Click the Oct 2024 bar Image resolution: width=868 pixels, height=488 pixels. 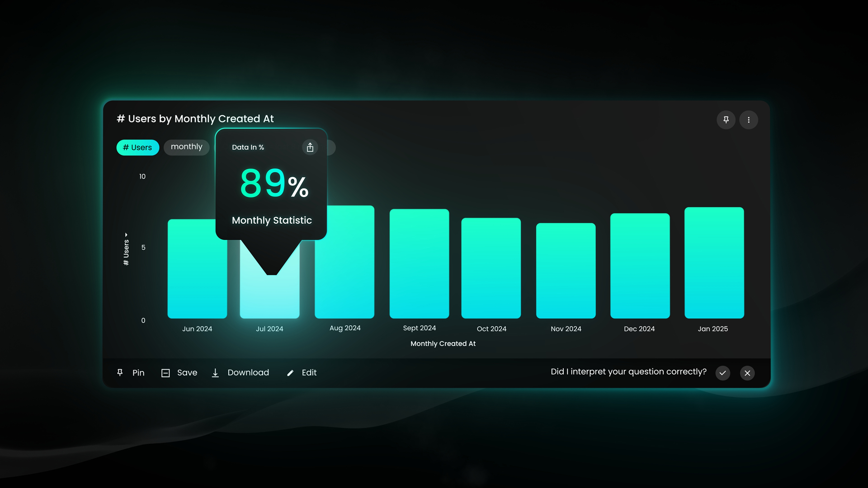pyautogui.click(x=491, y=268)
